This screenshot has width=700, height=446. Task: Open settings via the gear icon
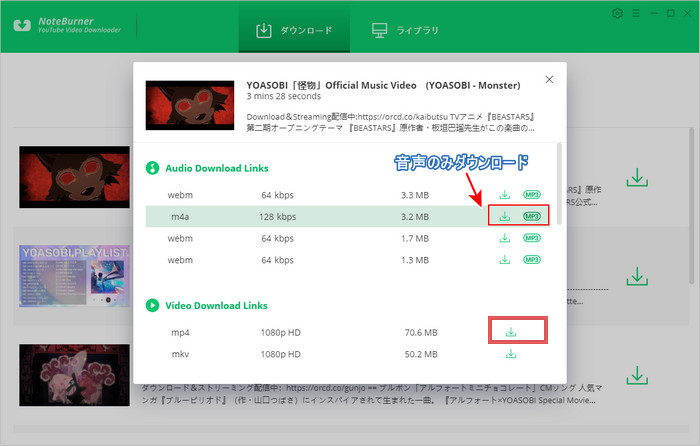pyautogui.click(x=617, y=13)
